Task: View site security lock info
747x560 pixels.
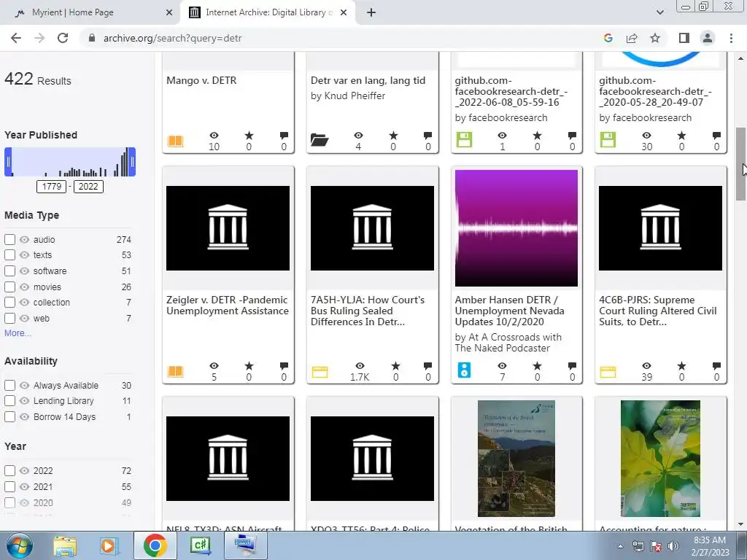Action: click(92, 38)
